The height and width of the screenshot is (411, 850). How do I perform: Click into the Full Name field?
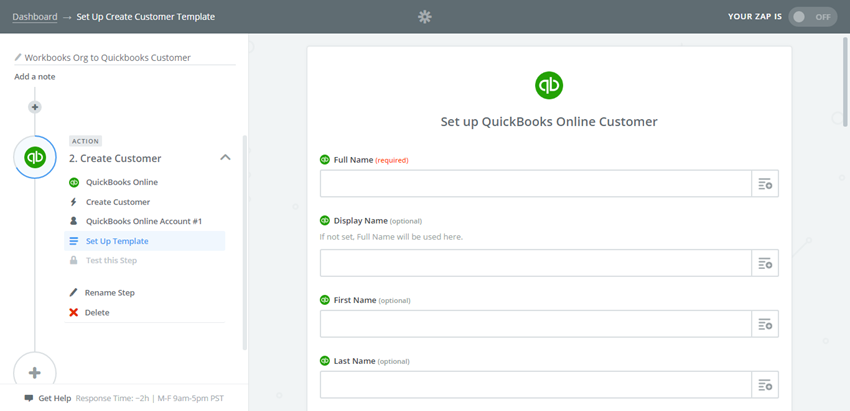point(536,183)
